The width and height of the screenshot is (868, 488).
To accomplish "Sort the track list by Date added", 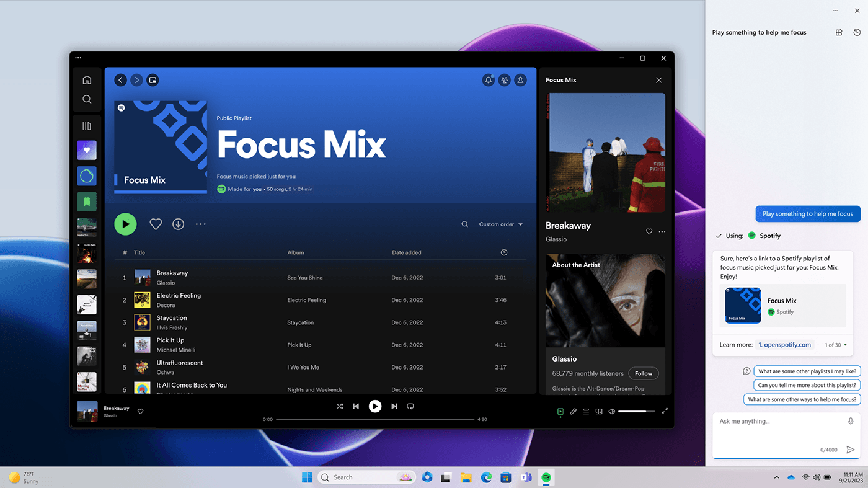I will (x=407, y=252).
